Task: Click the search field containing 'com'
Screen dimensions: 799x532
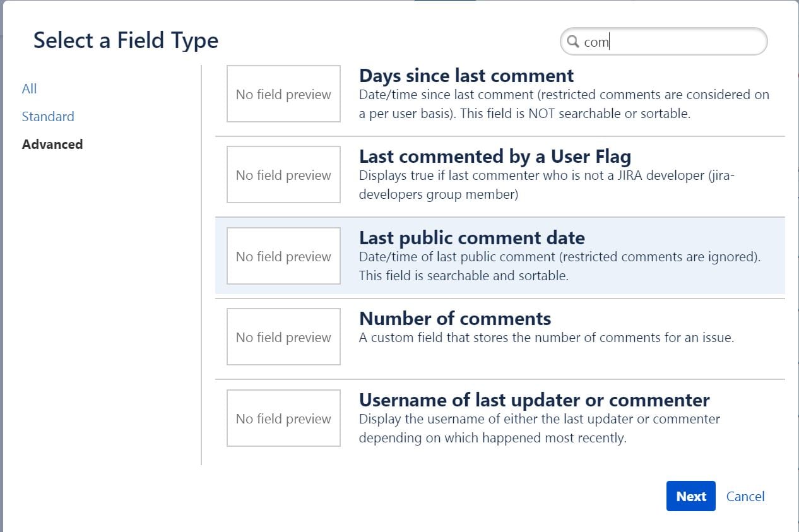Action: coord(663,42)
